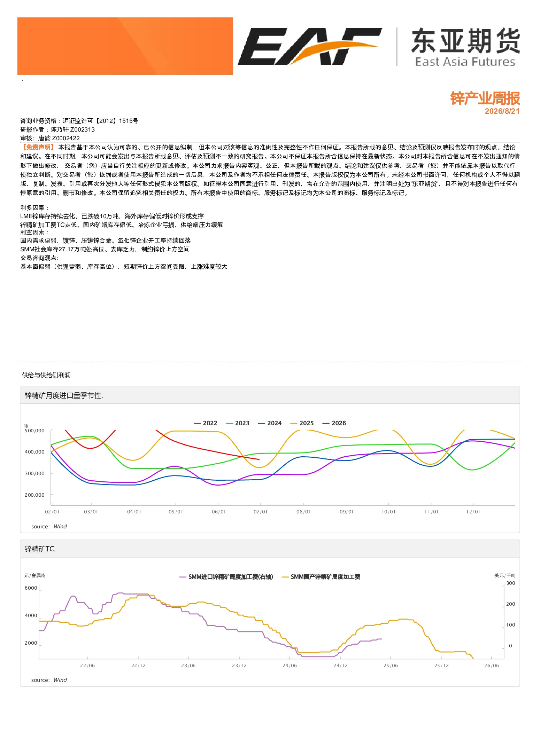The width and height of the screenshot is (540, 756).
Task: Click the legend entry "SMM进口锌精矿周度加工费(右轴)"
Action: [226, 577]
